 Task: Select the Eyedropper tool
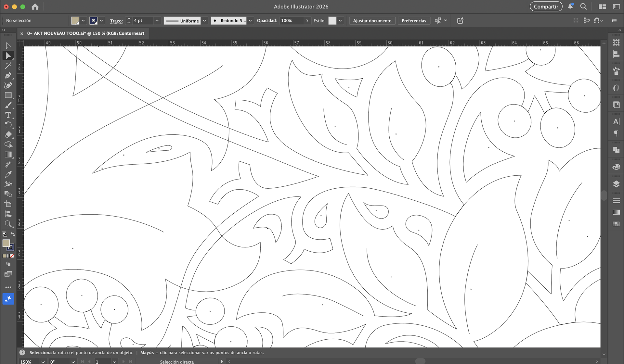8,174
